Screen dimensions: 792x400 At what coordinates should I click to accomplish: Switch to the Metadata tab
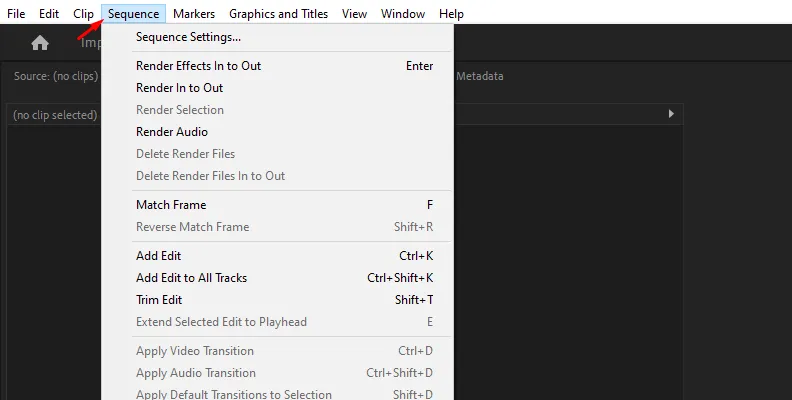coord(480,76)
